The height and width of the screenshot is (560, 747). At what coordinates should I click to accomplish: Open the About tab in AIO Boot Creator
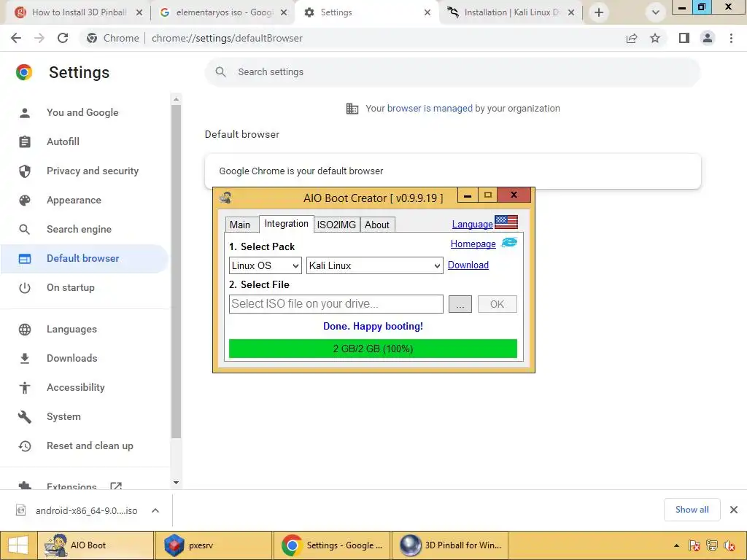pyautogui.click(x=377, y=225)
